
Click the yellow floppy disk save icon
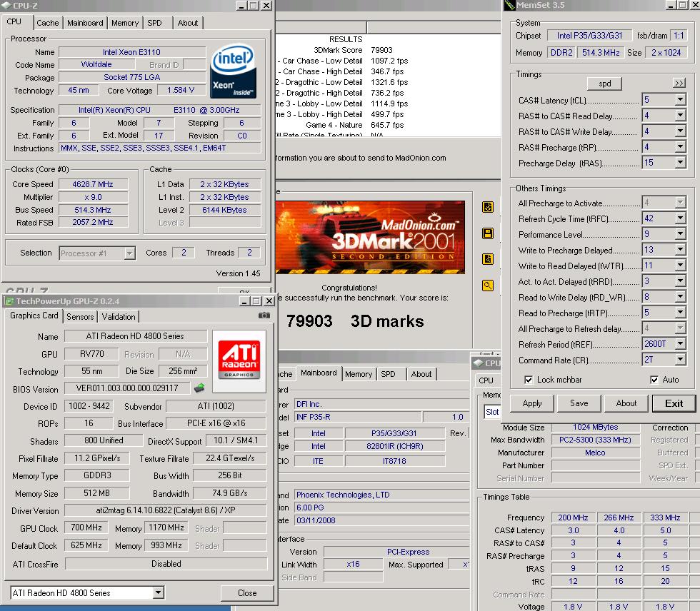[x=487, y=233]
